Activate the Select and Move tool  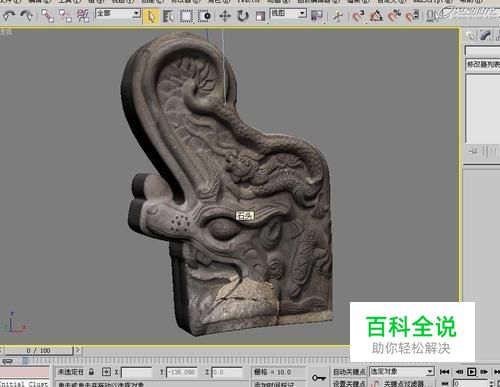(x=225, y=16)
